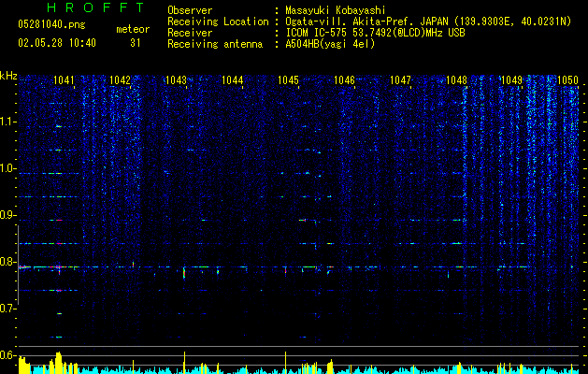Click the tall yellow level spike below 1045
This screenshot has width=588, height=374.
click(x=286, y=363)
